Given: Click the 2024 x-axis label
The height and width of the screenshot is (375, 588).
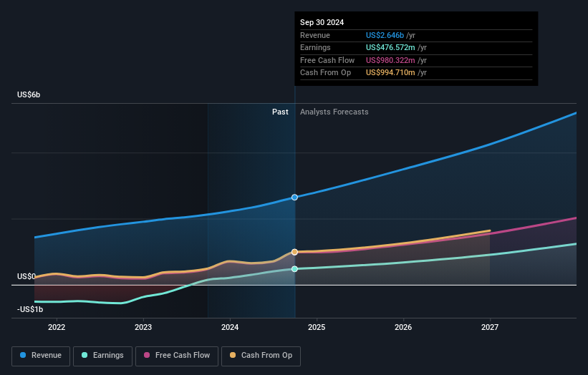Looking at the screenshot, I should pos(230,328).
